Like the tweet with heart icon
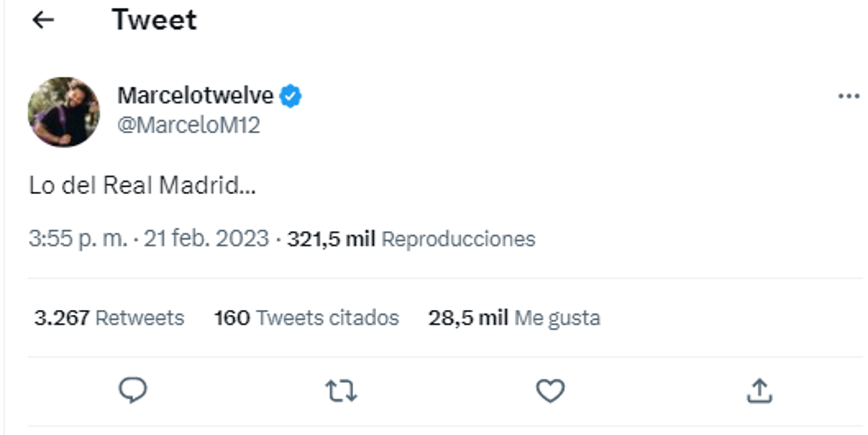This screenshot has width=868, height=435. [x=550, y=392]
